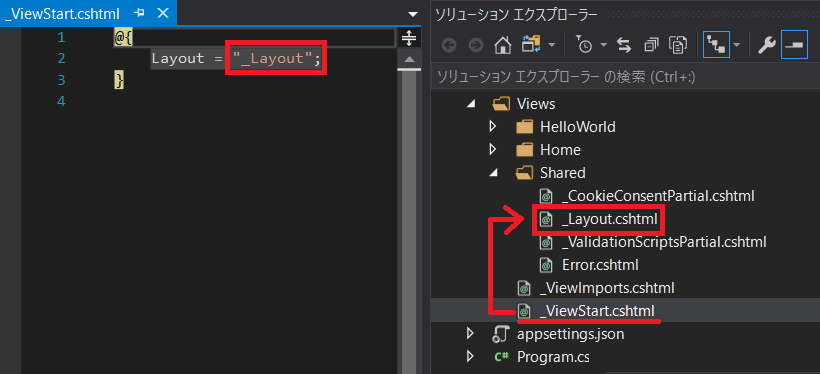
Task: Click the editor split window handle
Action: pos(408,38)
